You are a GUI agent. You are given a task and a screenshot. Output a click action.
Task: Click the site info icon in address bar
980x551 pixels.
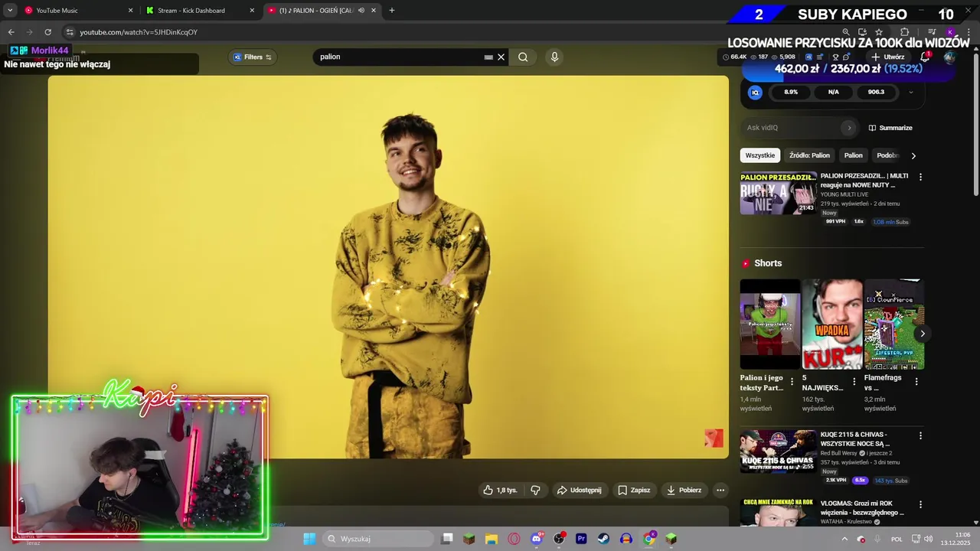(70, 32)
